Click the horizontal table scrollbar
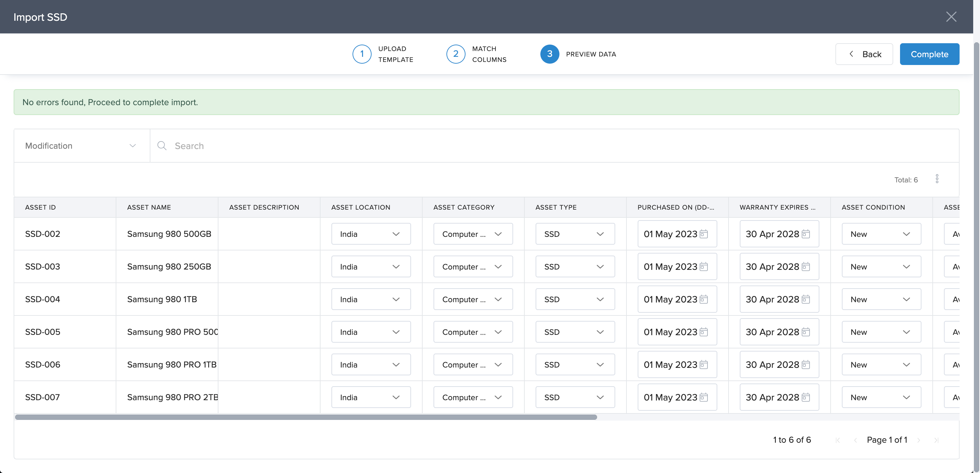980x473 pixels. tap(306, 417)
